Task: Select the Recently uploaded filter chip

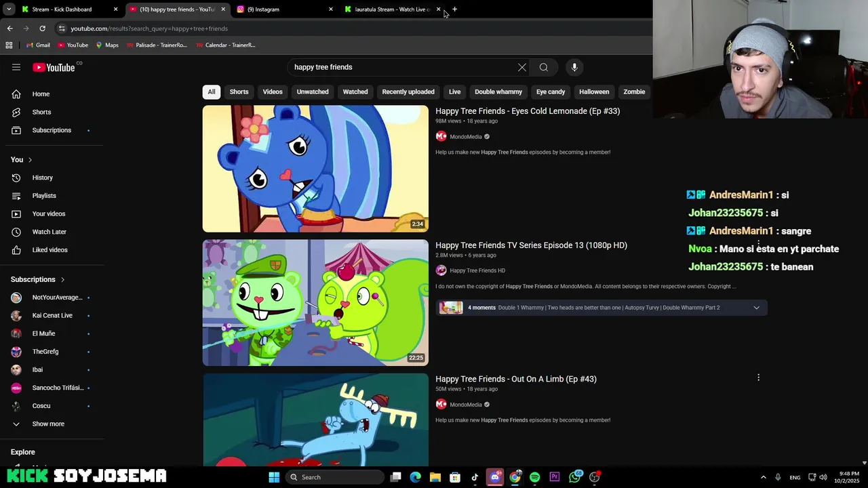Action: (408, 91)
